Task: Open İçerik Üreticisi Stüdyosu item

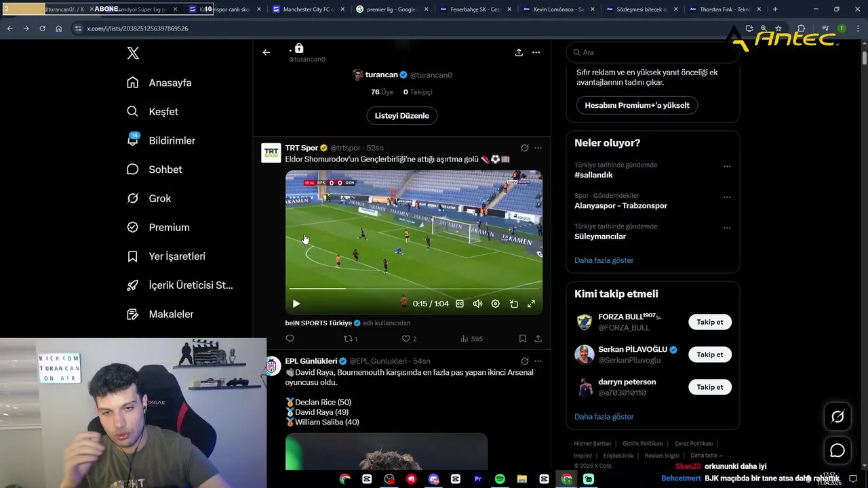Action: click(180, 285)
